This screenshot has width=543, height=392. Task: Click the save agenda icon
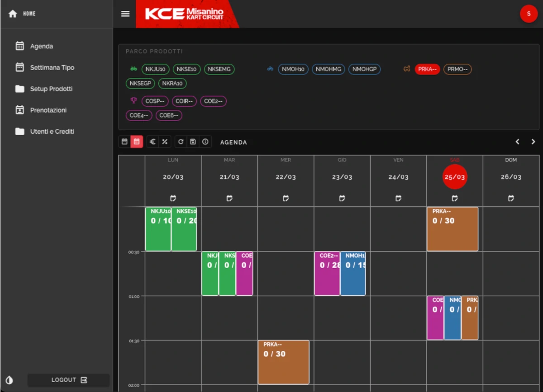(x=193, y=142)
